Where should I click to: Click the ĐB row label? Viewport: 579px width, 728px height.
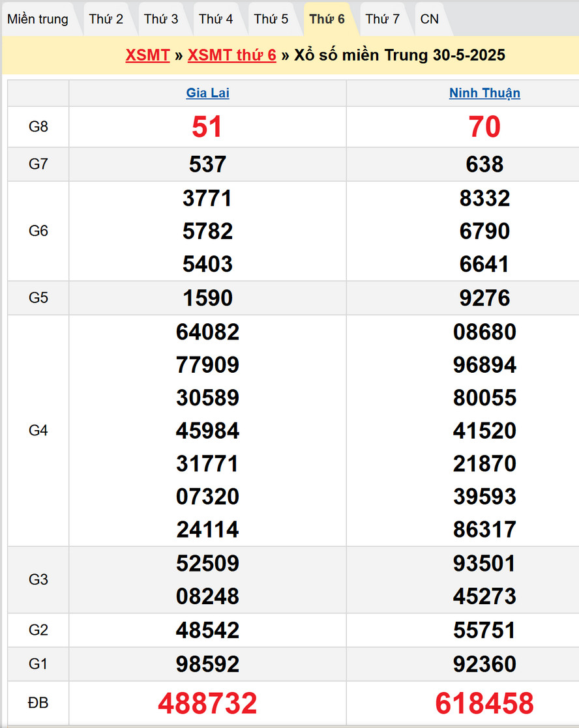pos(38,703)
